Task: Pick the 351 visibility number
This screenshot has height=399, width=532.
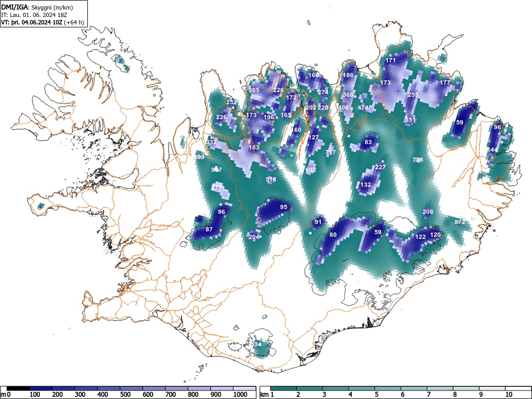Action: point(410,120)
